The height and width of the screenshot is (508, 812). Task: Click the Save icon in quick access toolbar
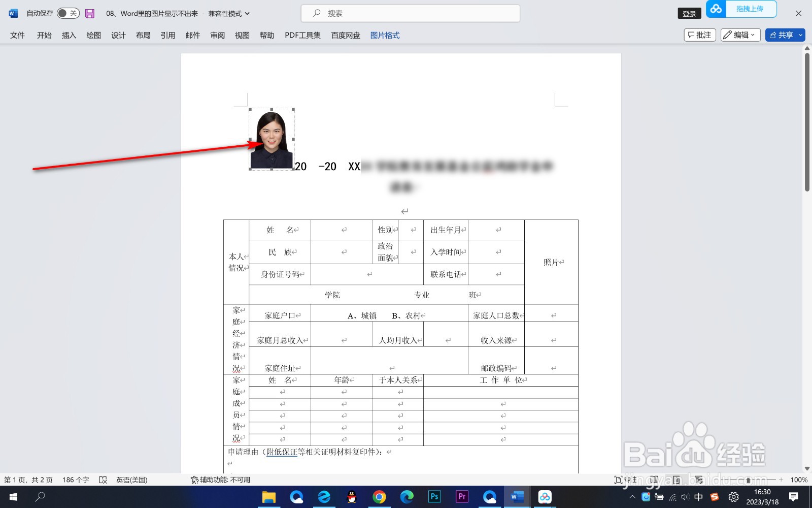(90, 13)
